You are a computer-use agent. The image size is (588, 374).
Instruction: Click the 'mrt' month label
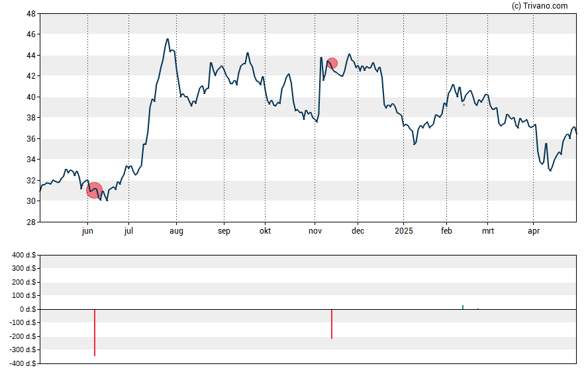(488, 231)
